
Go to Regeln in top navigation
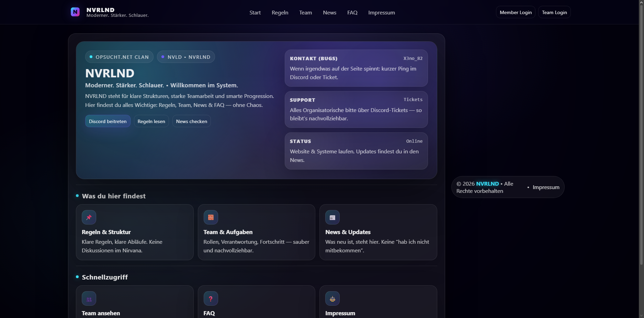pyautogui.click(x=280, y=13)
